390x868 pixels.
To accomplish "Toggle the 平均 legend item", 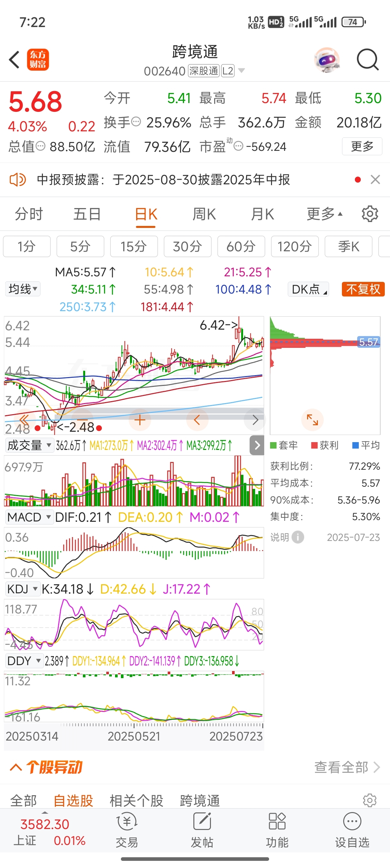I will click(x=366, y=445).
